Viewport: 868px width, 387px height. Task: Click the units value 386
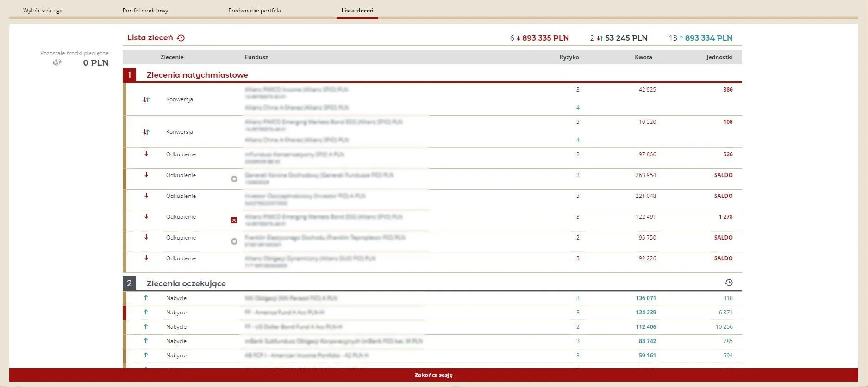point(728,90)
